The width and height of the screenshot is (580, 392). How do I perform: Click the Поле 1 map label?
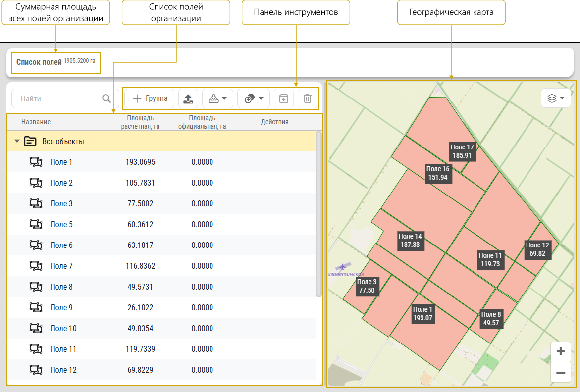423,314
